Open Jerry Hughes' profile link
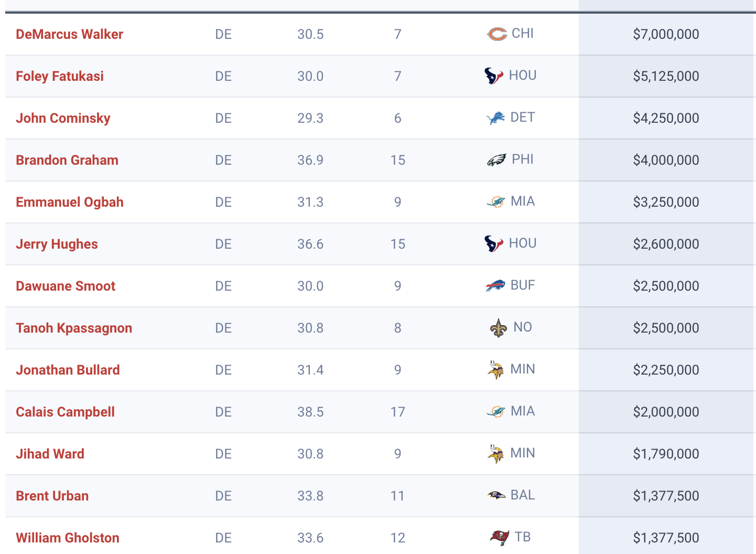The width and height of the screenshot is (756, 554). (57, 244)
